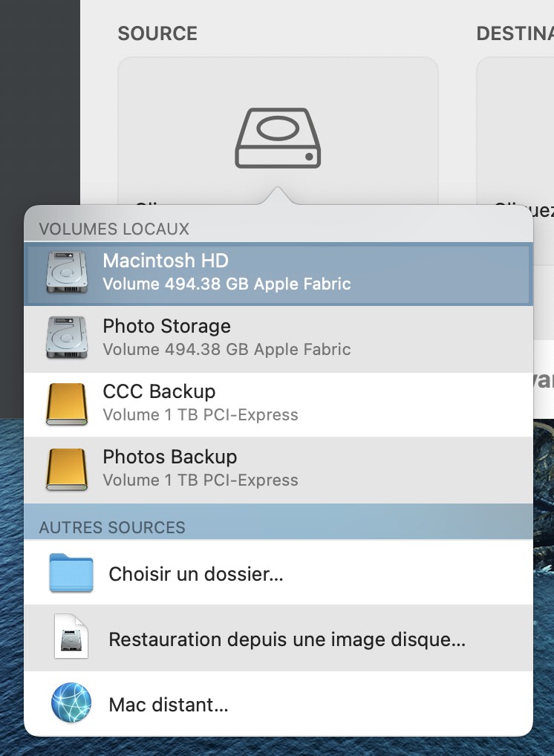554x756 pixels.
Task: Choose Photos Backup volume
Action: pos(278,470)
